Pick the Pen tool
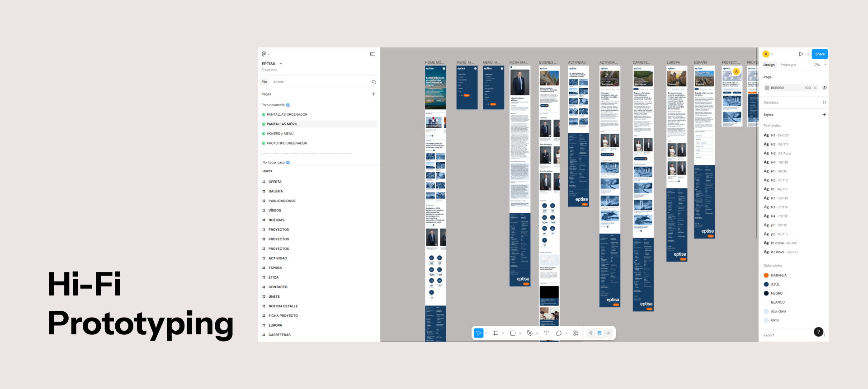868x389 pixels. (x=530, y=333)
